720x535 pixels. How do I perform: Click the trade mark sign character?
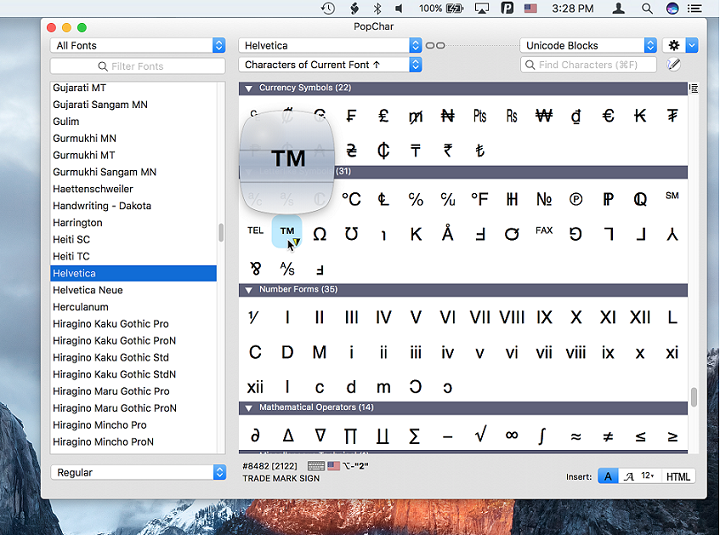tap(287, 231)
